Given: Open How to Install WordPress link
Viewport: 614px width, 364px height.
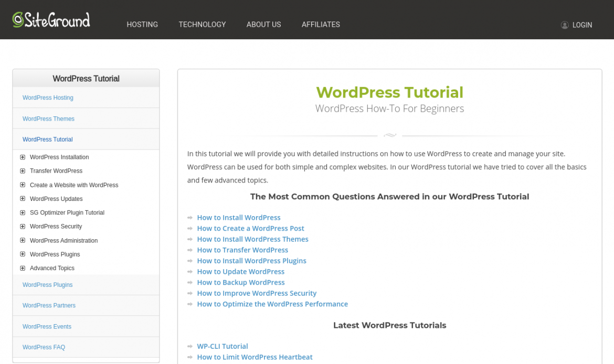Looking at the screenshot, I should (x=239, y=218).
